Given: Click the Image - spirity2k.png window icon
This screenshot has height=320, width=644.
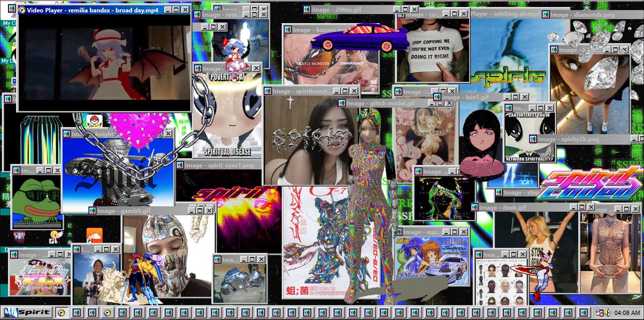Looking at the screenshot, I should [x=533, y=139].
